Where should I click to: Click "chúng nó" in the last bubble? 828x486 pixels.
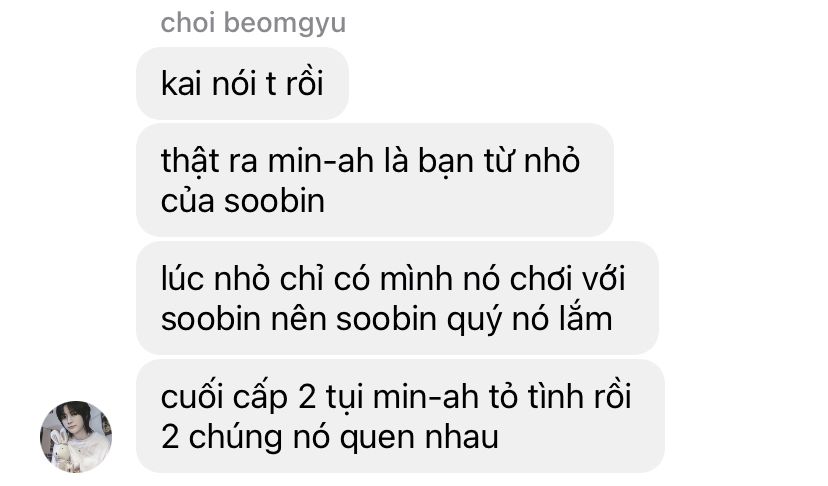pyautogui.click(x=259, y=438)
